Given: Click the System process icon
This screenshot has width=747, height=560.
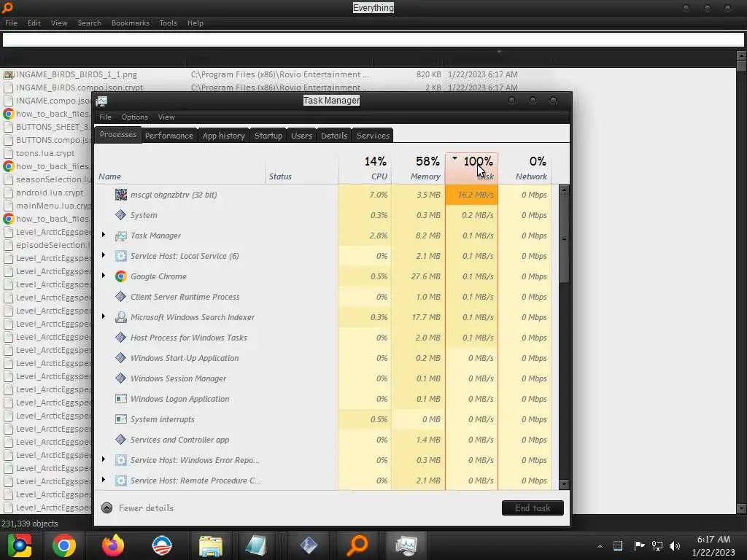Looking at the screenshot, I should coord(121,215).
